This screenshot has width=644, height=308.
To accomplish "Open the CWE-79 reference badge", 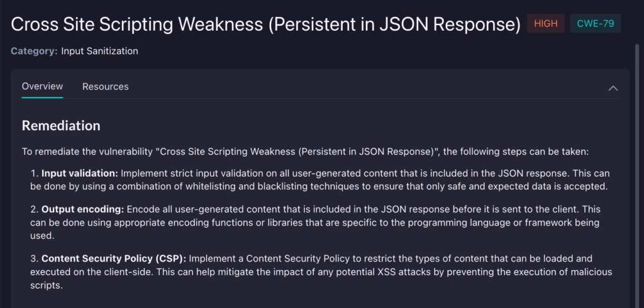I will (595, 24).
